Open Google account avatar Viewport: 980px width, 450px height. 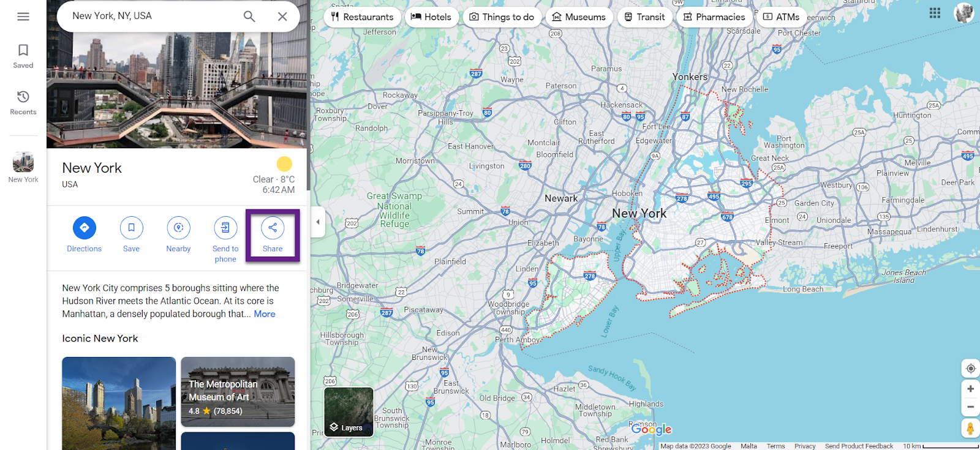pos(964,13)
